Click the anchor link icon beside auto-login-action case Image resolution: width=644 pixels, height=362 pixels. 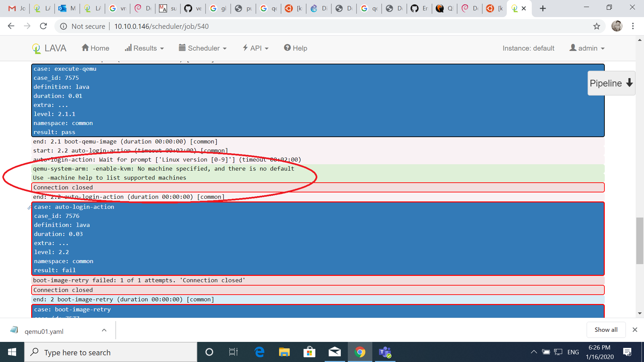pyautogui.click(x=30, y=207)
